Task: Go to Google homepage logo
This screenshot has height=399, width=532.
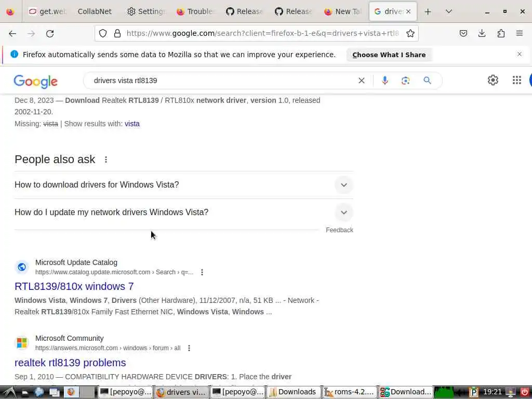Action: [36, 82]
